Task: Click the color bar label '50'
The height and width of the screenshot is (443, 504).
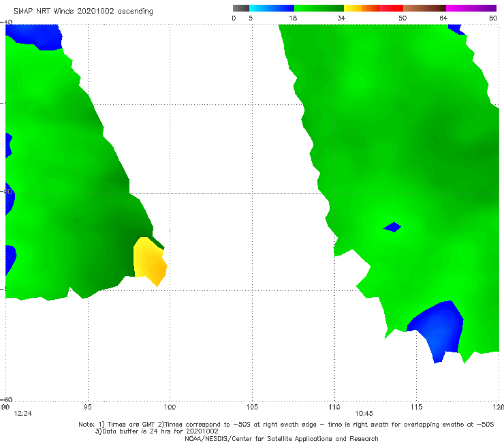Action: tap(403, 18)
